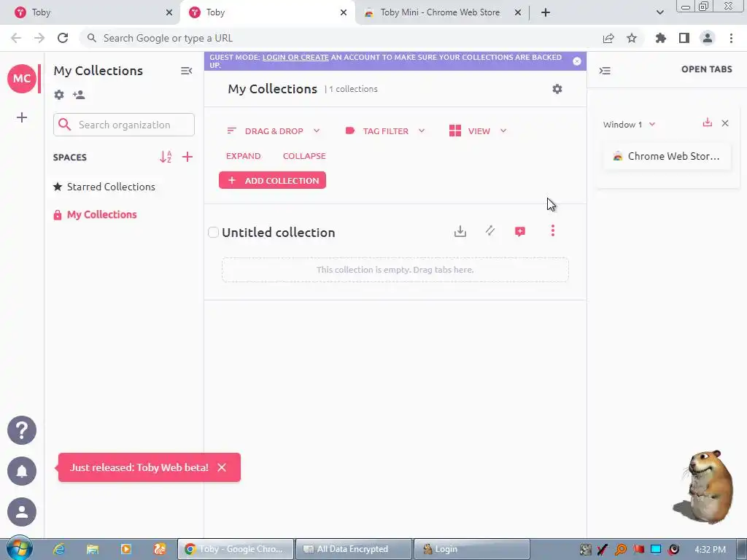
Task: Open Chrome tab search chevron
Action: (659, 12)
